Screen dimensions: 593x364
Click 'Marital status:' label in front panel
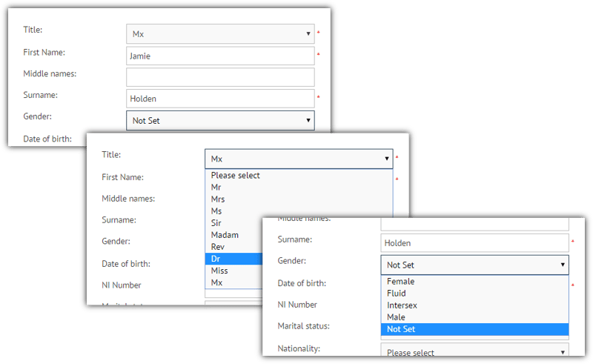303,325
